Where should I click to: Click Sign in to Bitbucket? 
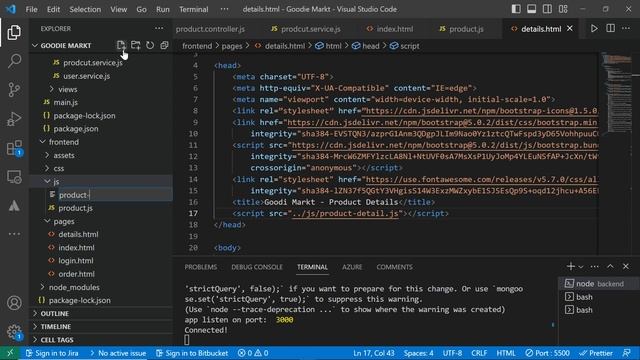click(x=192, y=353)
